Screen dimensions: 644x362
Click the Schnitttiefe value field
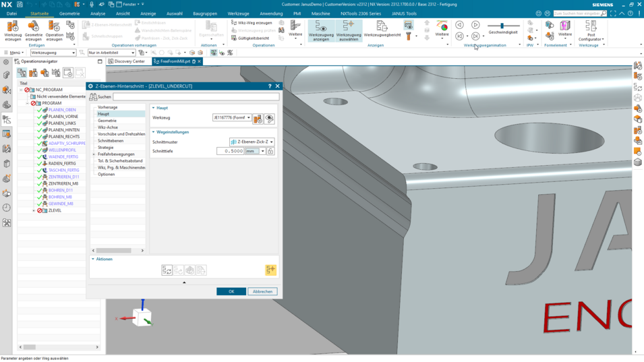click(230, 151)
